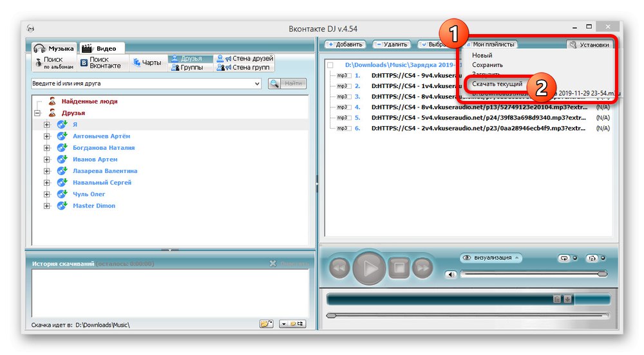Select Поиск Вконтакте search mode
Image resolution: width=644 pixels, height=355 pixels.
[101, 63]
